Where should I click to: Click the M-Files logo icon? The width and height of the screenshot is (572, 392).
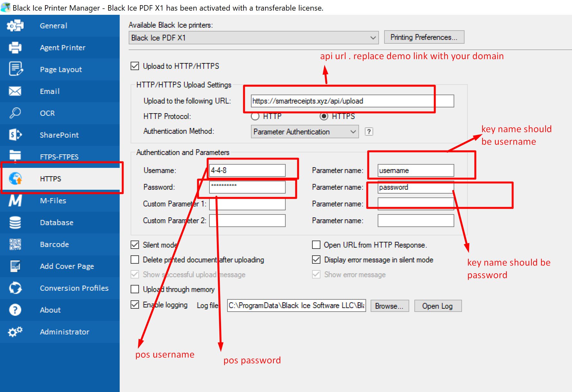[x=15, y=200]
